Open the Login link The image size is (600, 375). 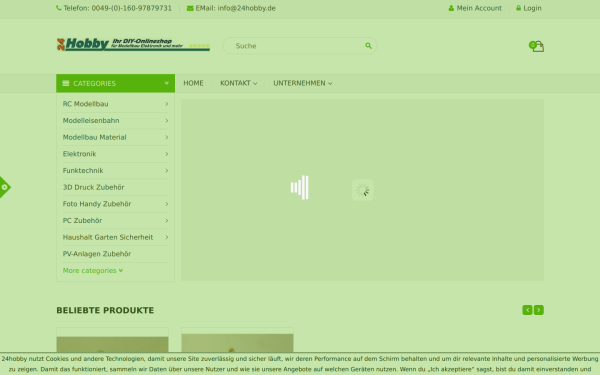pos(528,8)
